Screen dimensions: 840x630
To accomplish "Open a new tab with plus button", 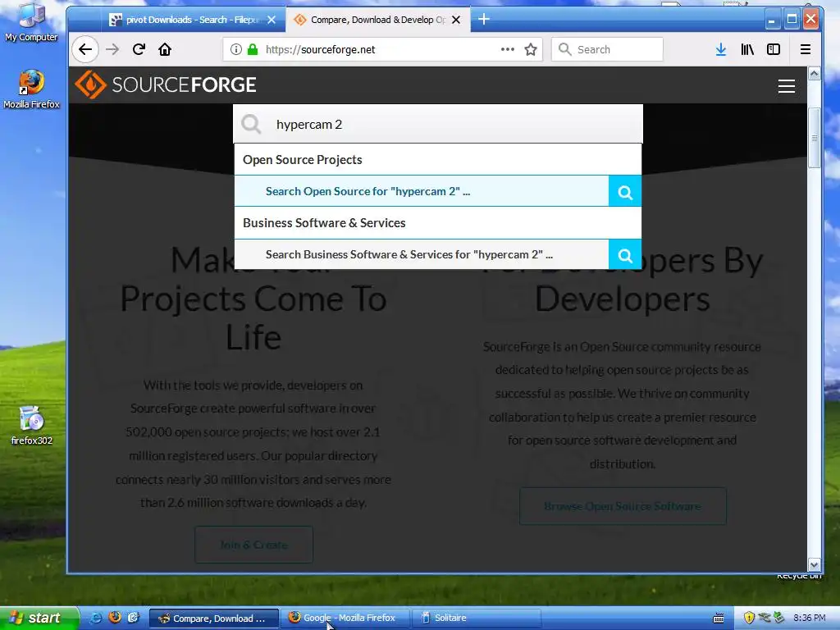I will coord(484,20).
